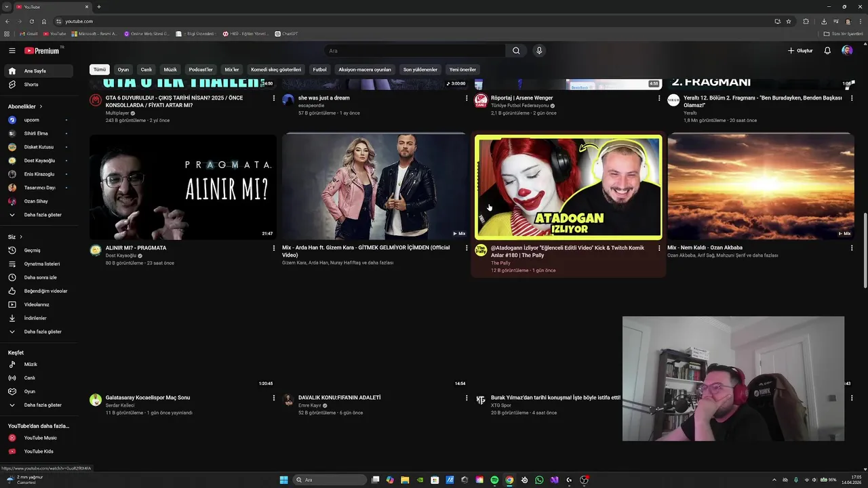This screenshot has height=488, width=868.
Task: Open İndirilenler downloads in sidebar
Action: click(39, 318)
